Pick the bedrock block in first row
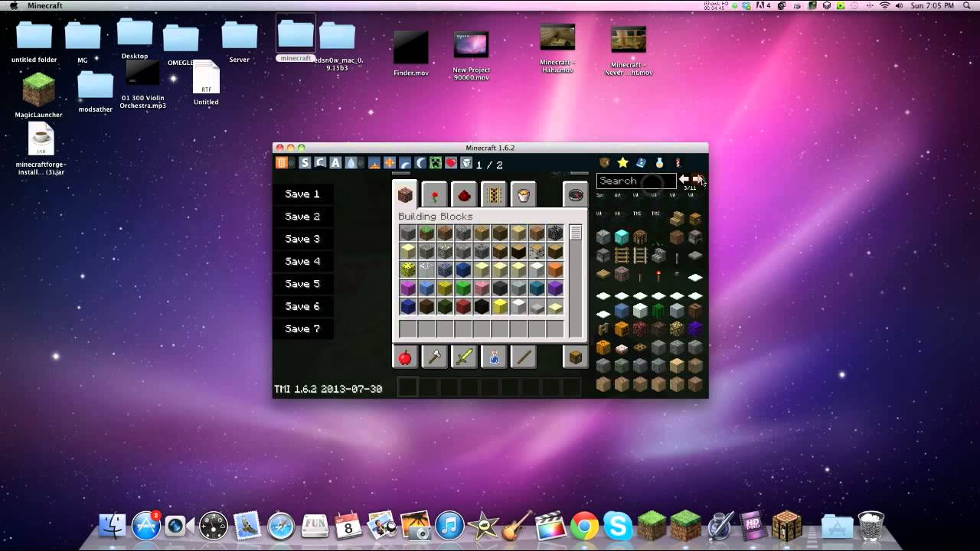 coord(555,233)
